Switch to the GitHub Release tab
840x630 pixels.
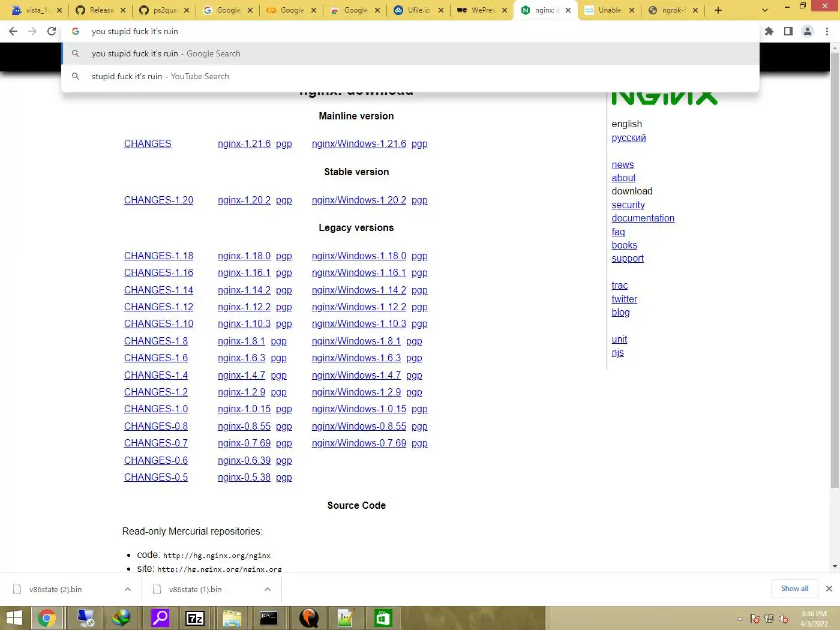coord(100,10)
